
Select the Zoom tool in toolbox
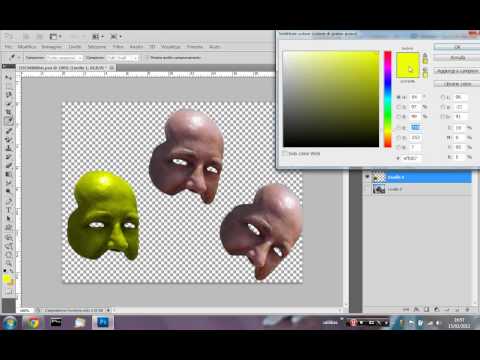click(x=8, y=263)
